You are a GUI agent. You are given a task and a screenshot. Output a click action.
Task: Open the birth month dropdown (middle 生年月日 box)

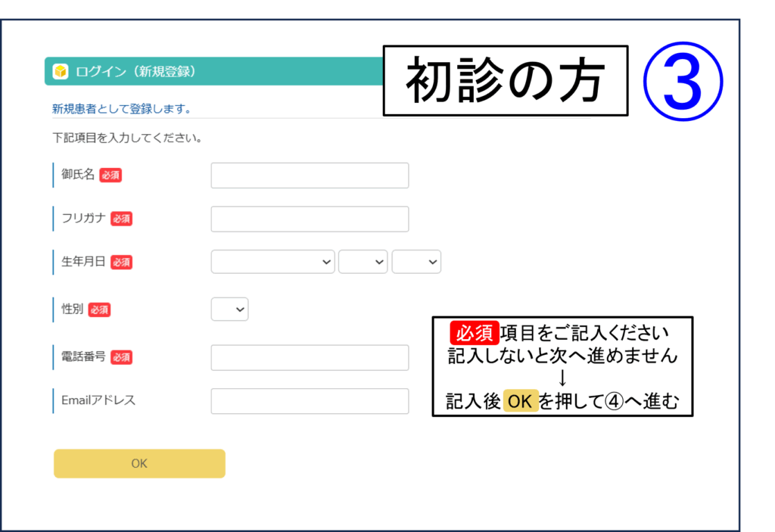click(x=363, y=262)
